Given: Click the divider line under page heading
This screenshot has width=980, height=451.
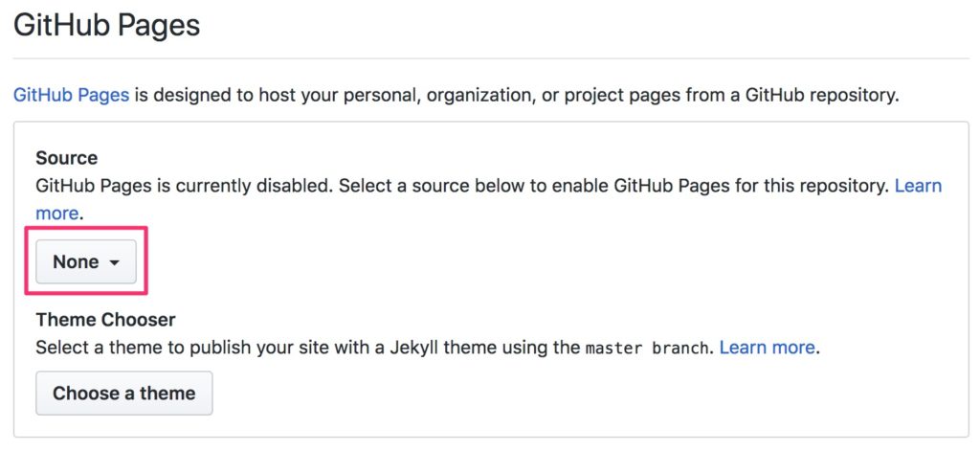Looking at the screenshot, I should 491,58.
